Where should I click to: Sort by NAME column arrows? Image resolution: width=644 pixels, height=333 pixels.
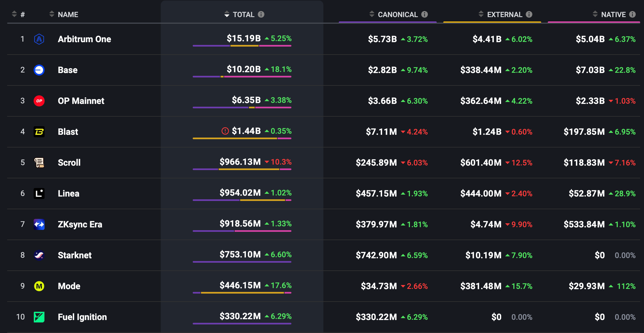pos(52,14)
